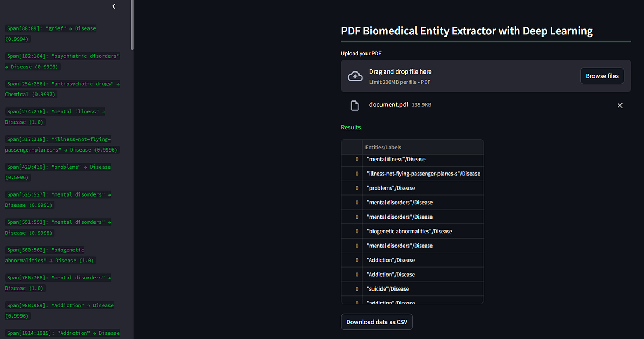Click the Results section heading
Image resolution: width=644 pixels, height=339 pixels.
(x=350, y=127)
